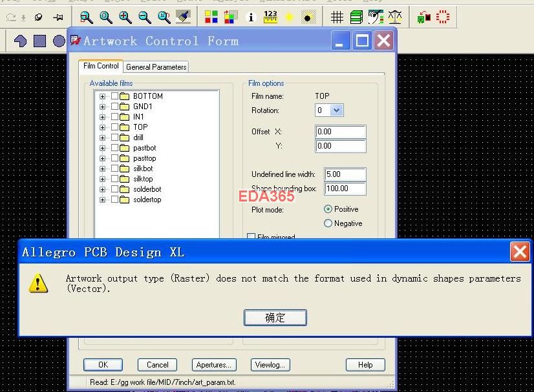Expand the GND1 film tree node
Image resolution: width=534 pixels, height=392 pixels.
[x=102, y=107]
